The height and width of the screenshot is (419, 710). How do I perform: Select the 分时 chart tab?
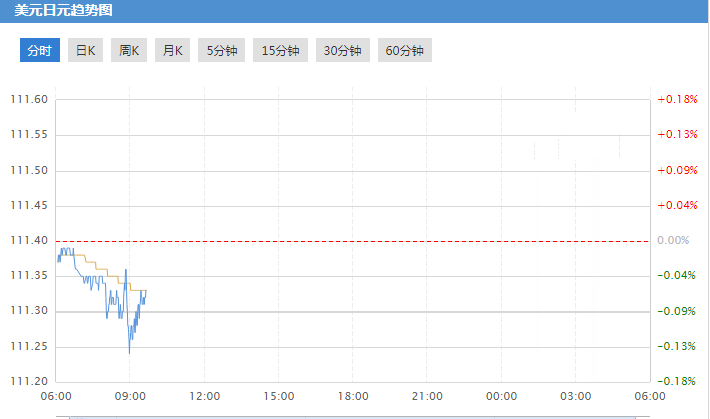[40, 50]
